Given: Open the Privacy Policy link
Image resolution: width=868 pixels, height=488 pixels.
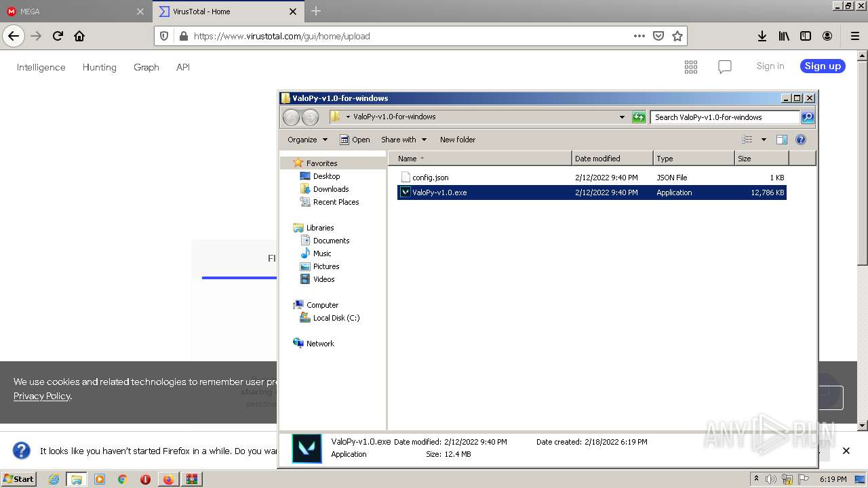Looking at the screenshot, I should tap(41, 396).
